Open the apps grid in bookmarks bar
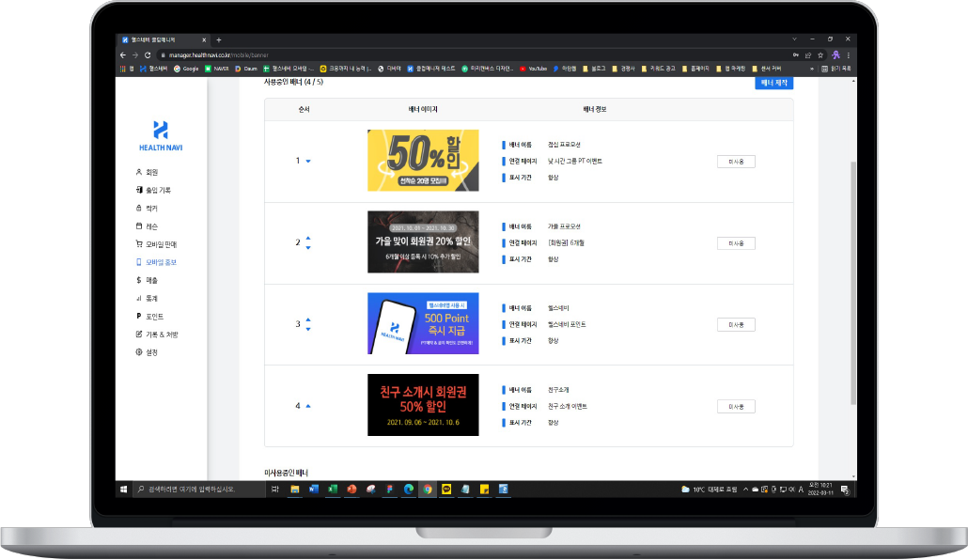Viewport: 968px width, 560px height. pos(123,69)
